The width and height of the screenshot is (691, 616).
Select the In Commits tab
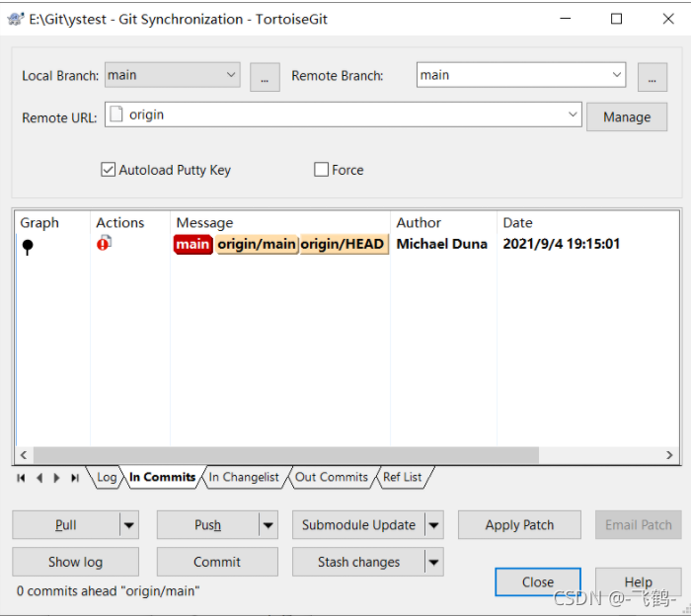tap(162, 477)
